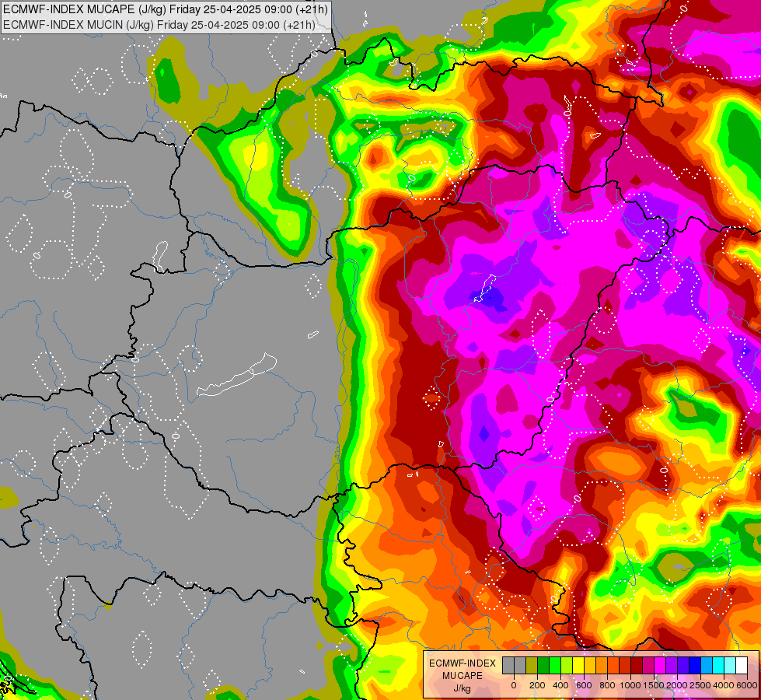Click the legend value 6000
The image size is (761, 700).
(747, 685)
